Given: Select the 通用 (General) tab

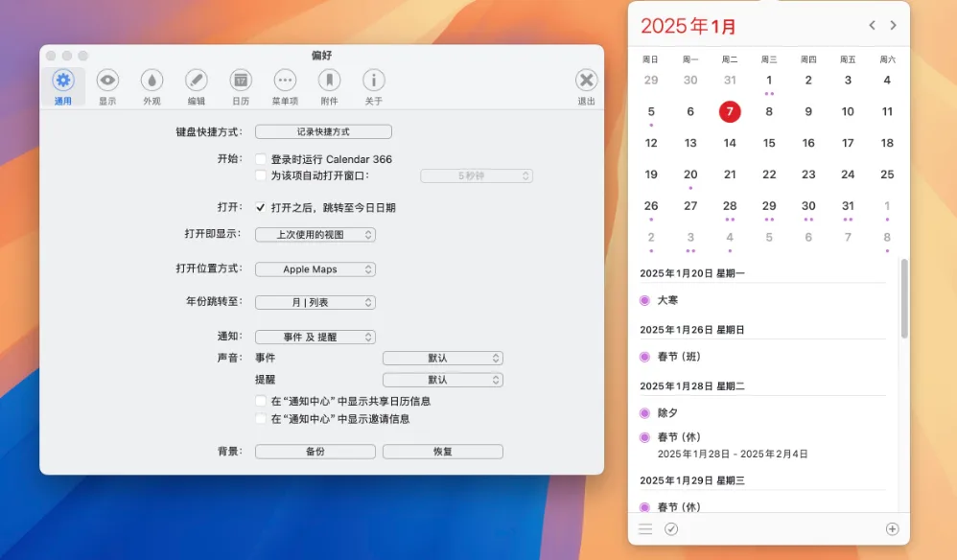Looking at the screenshot, I should coord(63,86).
